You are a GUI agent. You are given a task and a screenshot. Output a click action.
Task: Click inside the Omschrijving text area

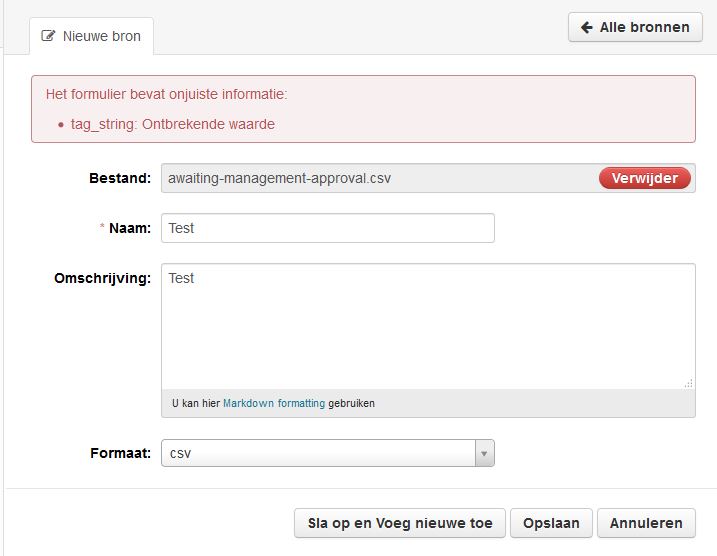click(x=428, y=326)
